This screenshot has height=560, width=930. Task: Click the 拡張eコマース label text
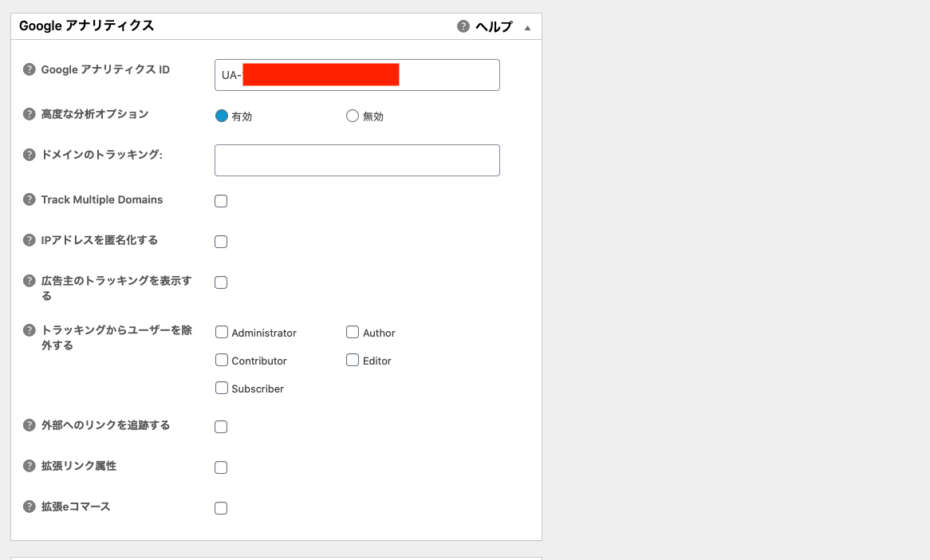[75, 507]
